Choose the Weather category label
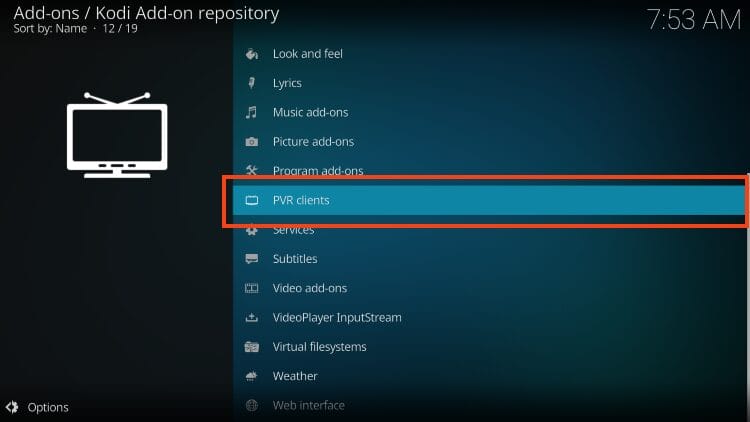Viewport: 750px width, 422px height. (295, 376)
